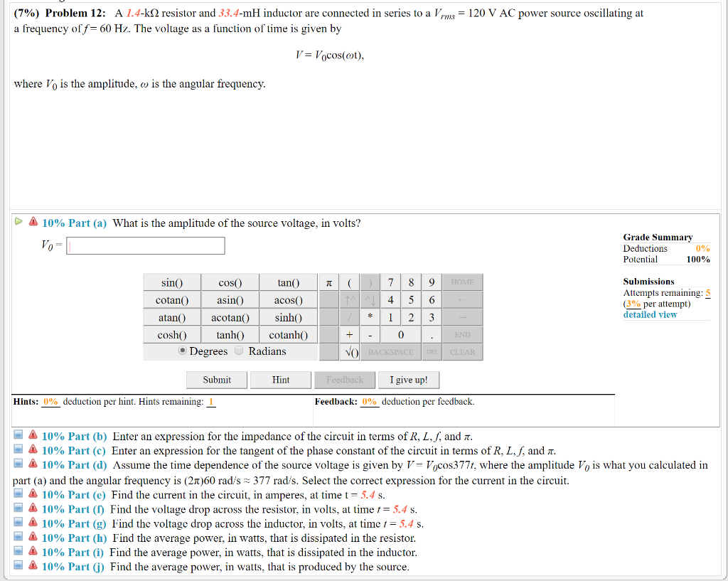Image resolution: width=728 pixels, height=581 pixels.
Task: Expand Part (h) resistor average power question
Action: click(x=18, y=537)
